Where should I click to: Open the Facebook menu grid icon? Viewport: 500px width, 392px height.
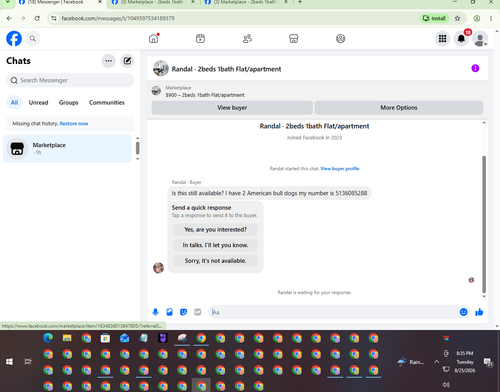[442, 39]
